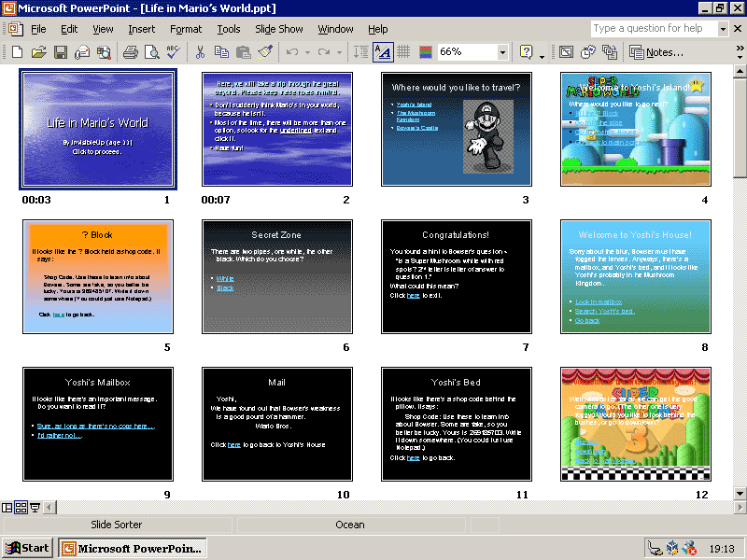The width and height of the screenshot is (747, 560).
Task: Open the Windows Start menu
Action: pyautogui.click(x=28, y=549)
